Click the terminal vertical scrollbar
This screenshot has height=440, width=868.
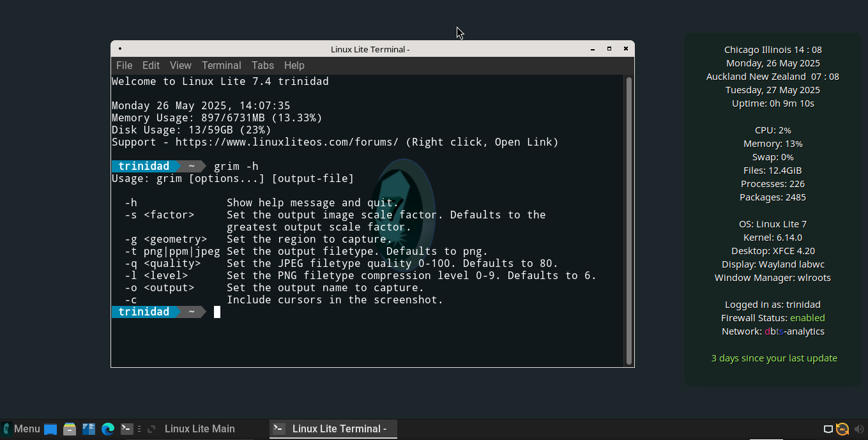pyautogui.click(x=629, y=220)
